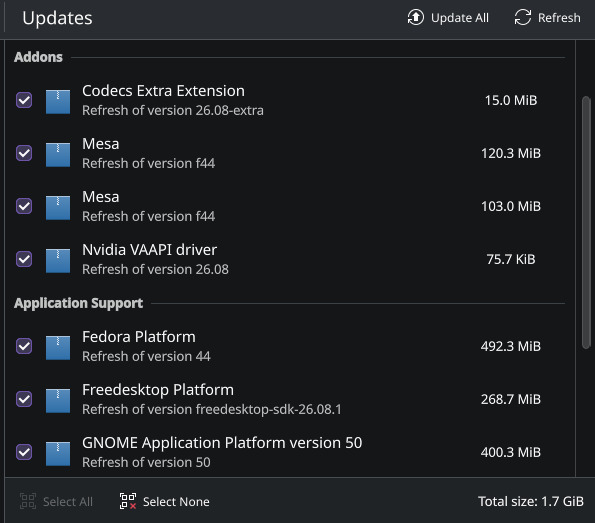595x523 pixels.
Task: Click the 75.7 KiB size value
Action: point(511,259)
